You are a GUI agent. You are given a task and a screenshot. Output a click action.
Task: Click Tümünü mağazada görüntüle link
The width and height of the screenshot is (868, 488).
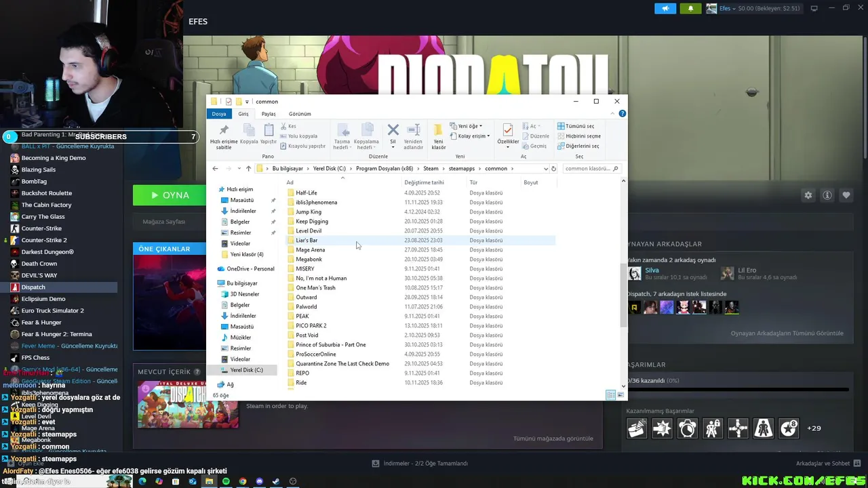tap(553, 439)
